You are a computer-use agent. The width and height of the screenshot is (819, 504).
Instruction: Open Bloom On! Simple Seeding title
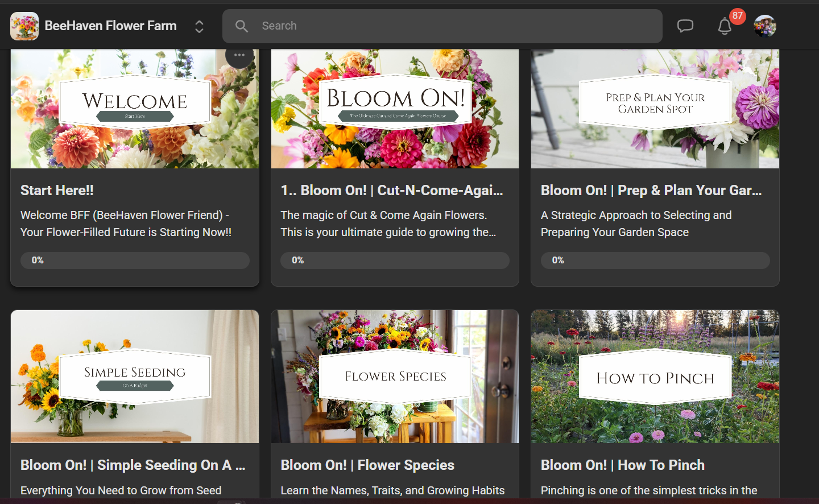(133, 465)
